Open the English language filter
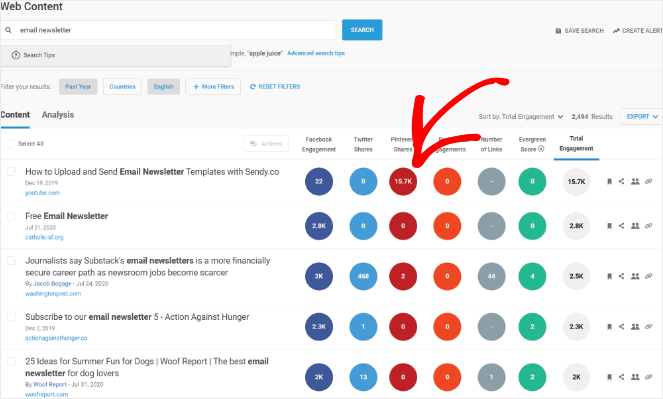Screen dimensions: 663x399 164,87
